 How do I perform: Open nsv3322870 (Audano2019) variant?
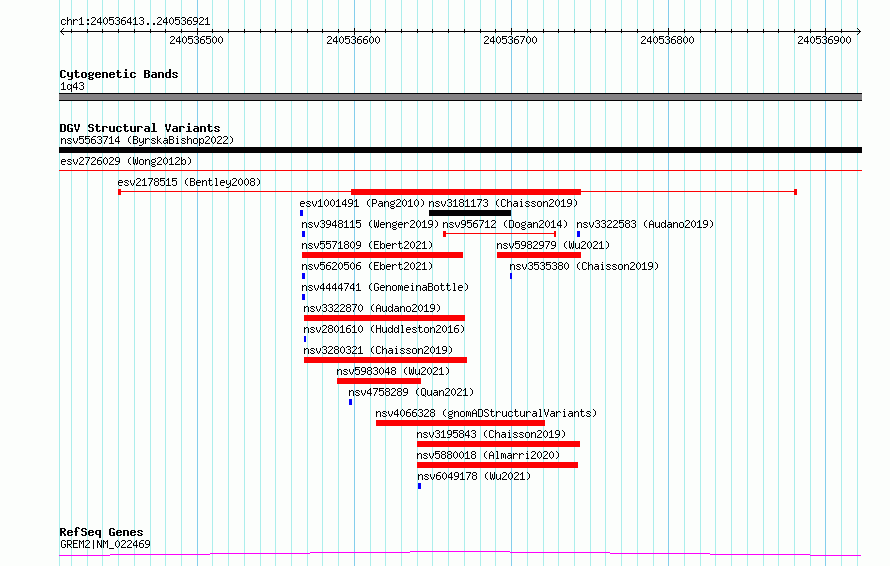pos(372,308)
